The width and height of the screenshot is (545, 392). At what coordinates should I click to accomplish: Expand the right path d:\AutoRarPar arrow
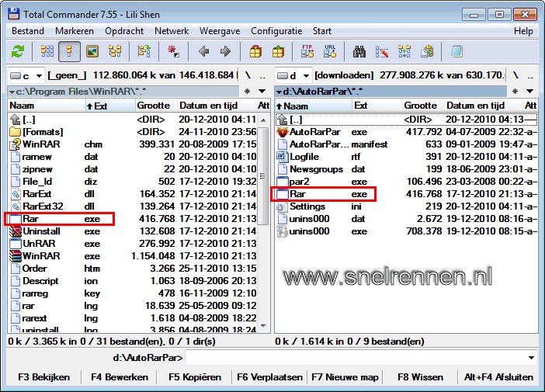[x=279, y=92]
